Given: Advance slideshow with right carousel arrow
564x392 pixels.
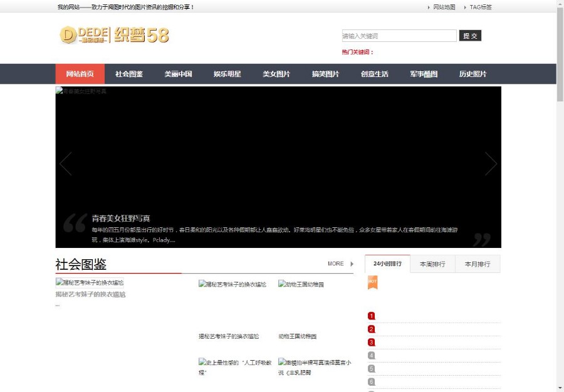Looking at the screenshot, I should click(x=491, y=164).
